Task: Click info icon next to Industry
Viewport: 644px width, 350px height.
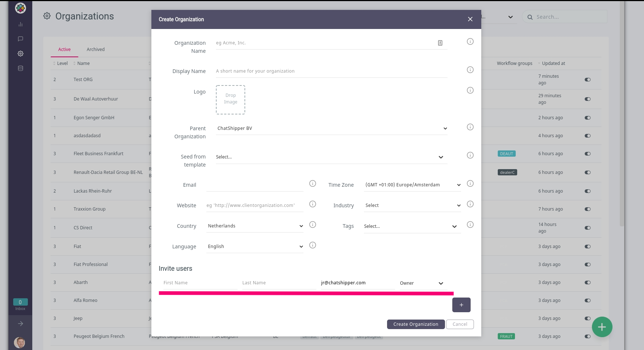Action: pos(470,204)
